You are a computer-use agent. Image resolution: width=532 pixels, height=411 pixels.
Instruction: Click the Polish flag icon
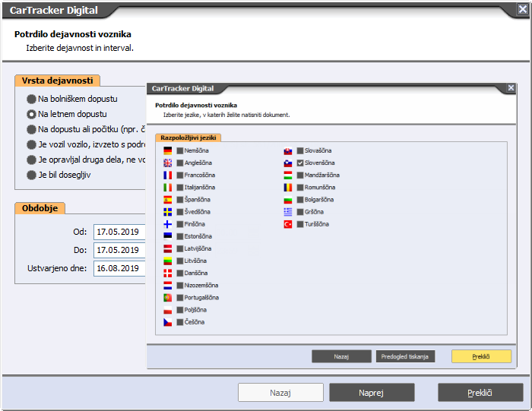coord(168,310)
